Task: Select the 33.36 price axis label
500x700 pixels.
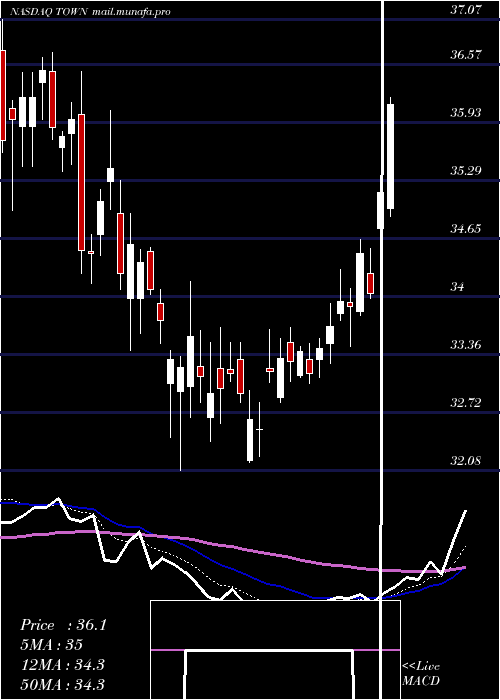Action: [x=466, y=345]
